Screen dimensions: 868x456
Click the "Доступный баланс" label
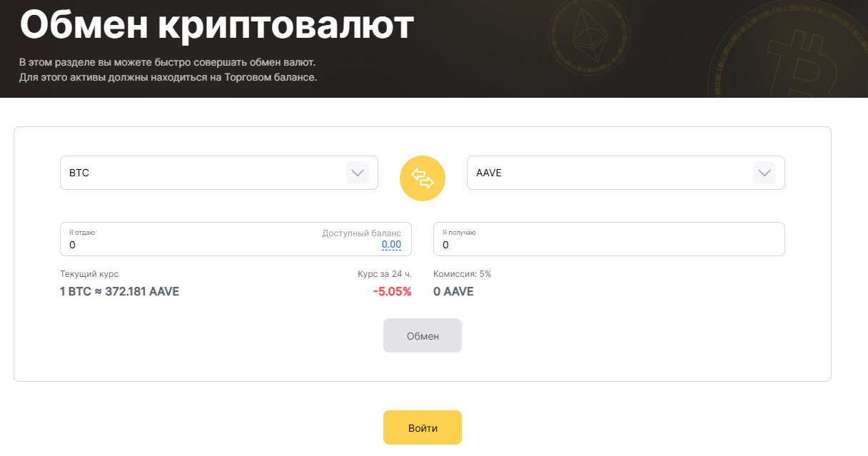(x=361, y=233)
